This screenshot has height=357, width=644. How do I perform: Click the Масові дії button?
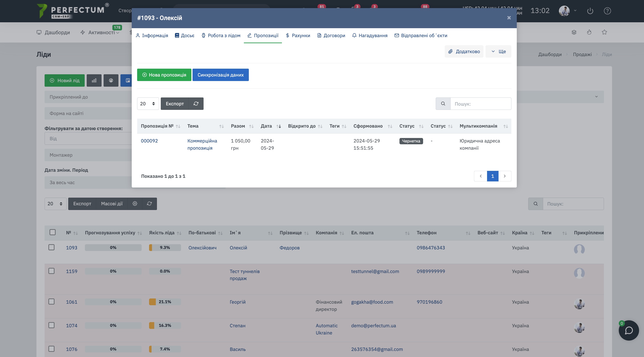(112, 204)
